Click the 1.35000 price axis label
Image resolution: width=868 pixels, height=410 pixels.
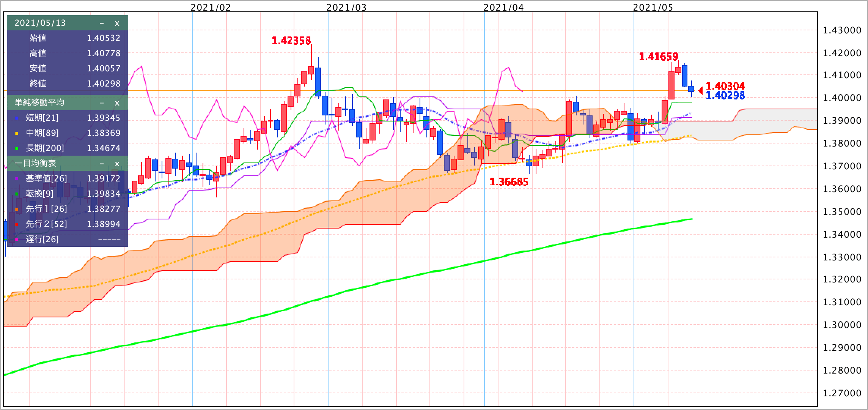842,212
